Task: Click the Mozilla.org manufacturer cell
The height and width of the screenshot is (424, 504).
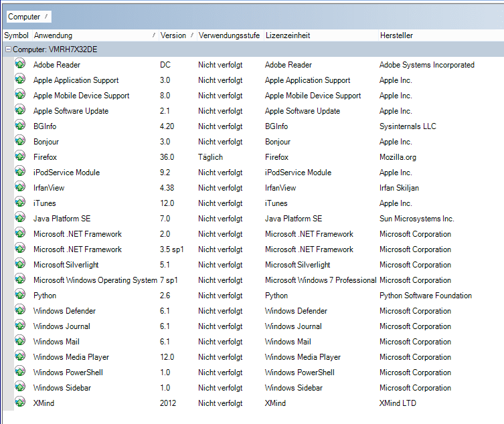Action: point(398,157)
